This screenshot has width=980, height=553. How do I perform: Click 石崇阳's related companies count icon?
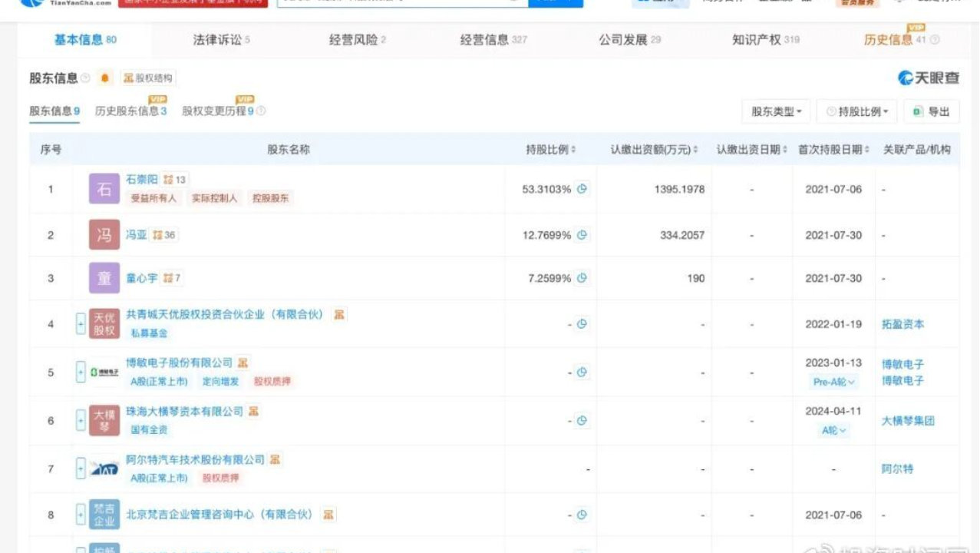(x=175, y=180)
